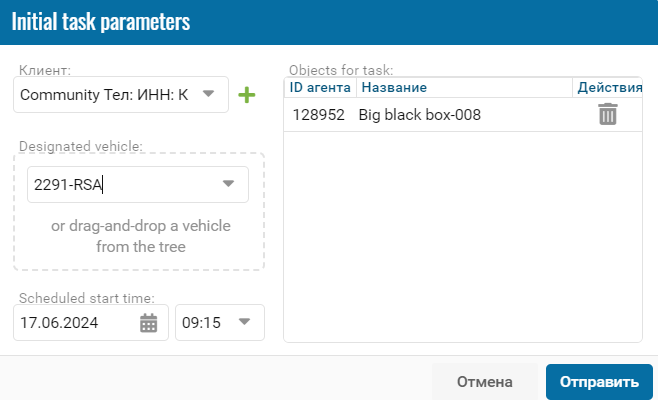This screenshot has width=658, height=400.
Task: Click into the 2291-RSA vehicle field
Action: coord(138,184)
